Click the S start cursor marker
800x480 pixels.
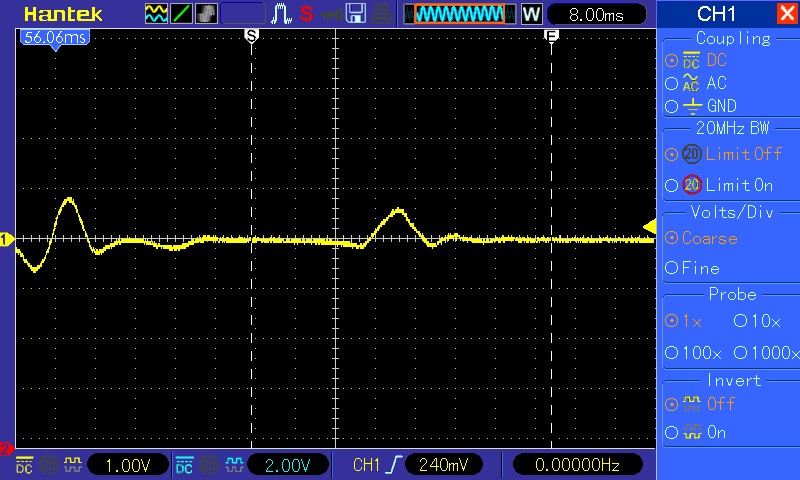pyautogui.click(x=252, y=36)
